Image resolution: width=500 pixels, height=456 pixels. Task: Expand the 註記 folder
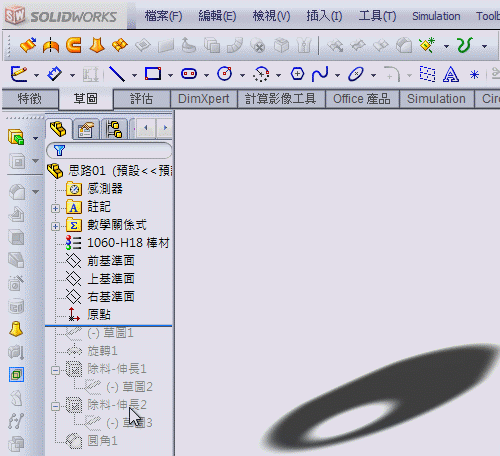55,209
